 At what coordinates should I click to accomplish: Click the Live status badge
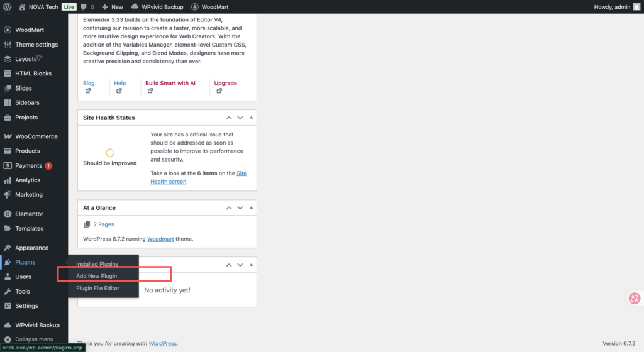(x=69, y=7)
